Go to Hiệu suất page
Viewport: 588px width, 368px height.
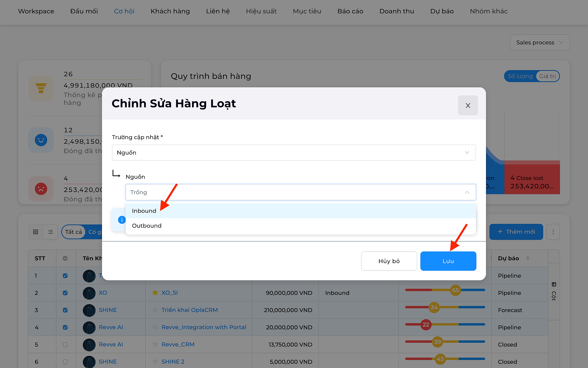click(261, 11)
